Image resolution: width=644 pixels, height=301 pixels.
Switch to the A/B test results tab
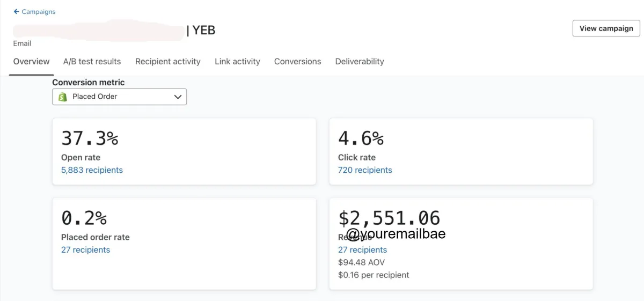tap(92, 62)
